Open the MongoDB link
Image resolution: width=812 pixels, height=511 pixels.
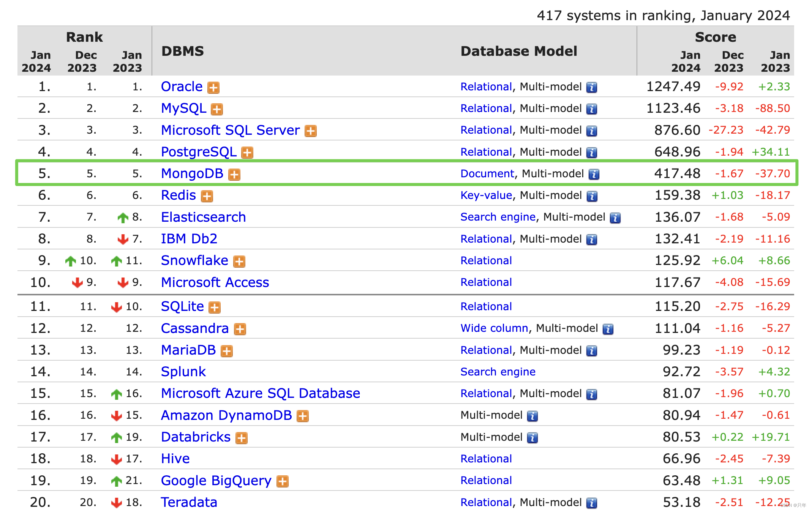(x=192, y=173)
